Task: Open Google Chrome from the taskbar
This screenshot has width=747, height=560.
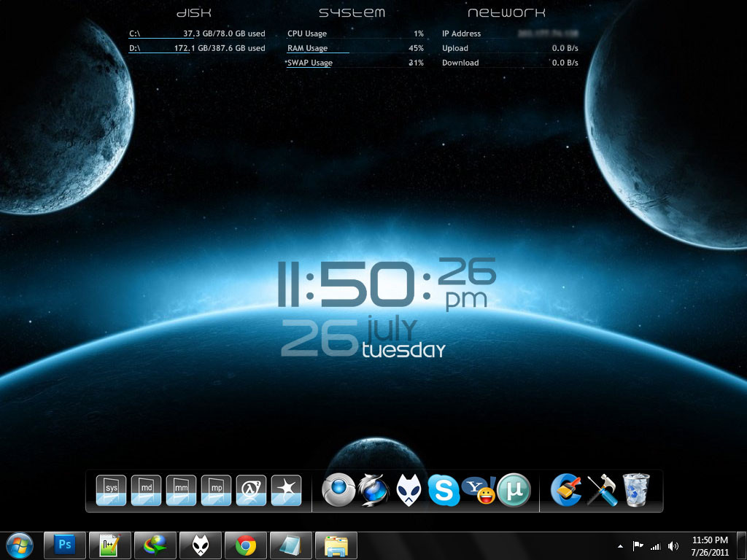Action: (246, 545)
